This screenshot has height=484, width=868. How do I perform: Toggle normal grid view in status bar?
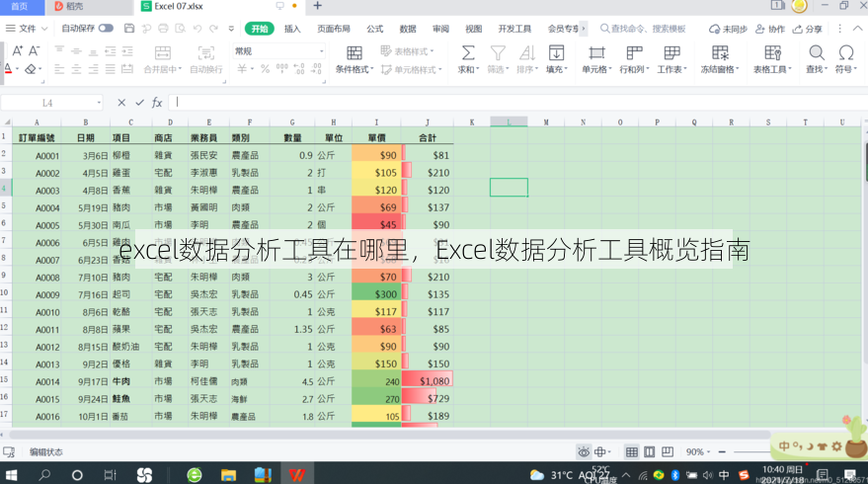(632, 451)
